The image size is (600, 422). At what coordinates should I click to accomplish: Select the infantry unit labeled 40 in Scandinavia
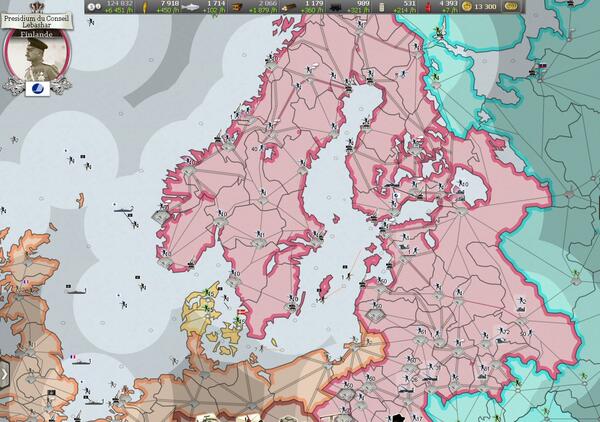tap(258, 148)
